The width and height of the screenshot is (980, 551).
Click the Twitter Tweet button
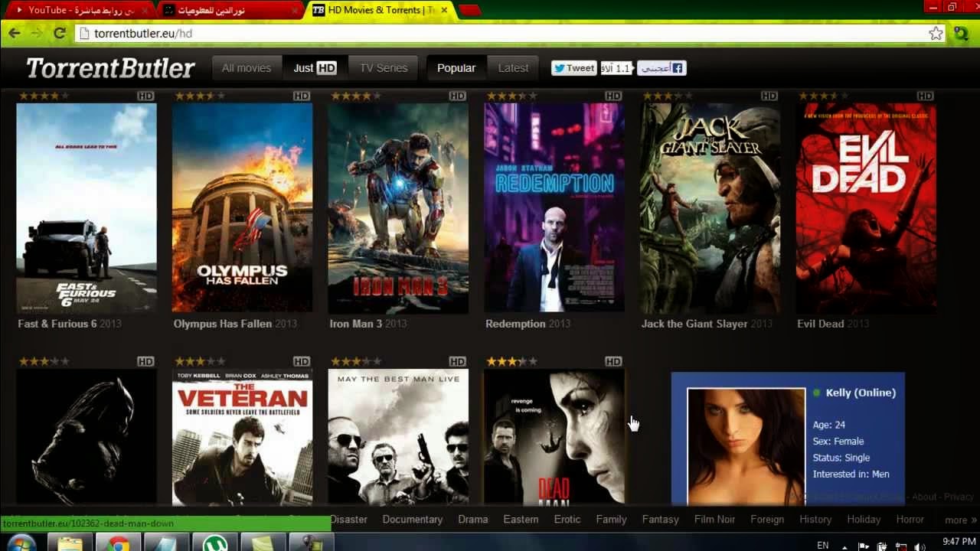pos(573,68)
